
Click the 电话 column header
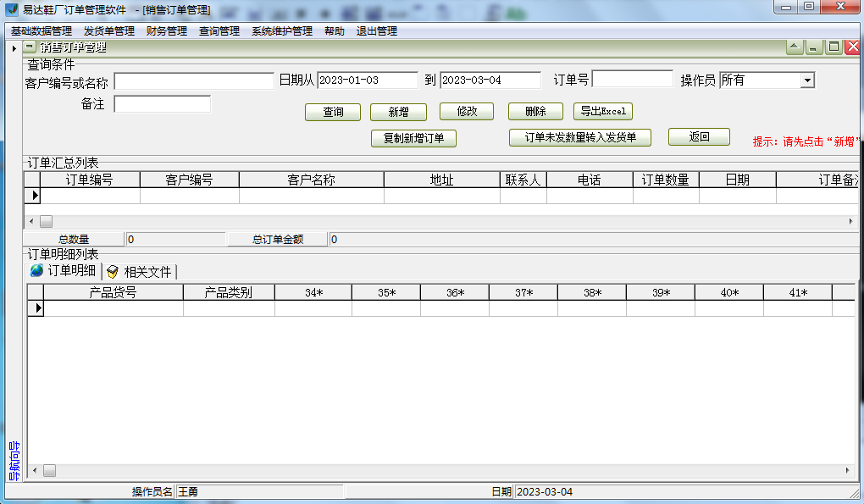pyautogui.click(x=590, y=180)
